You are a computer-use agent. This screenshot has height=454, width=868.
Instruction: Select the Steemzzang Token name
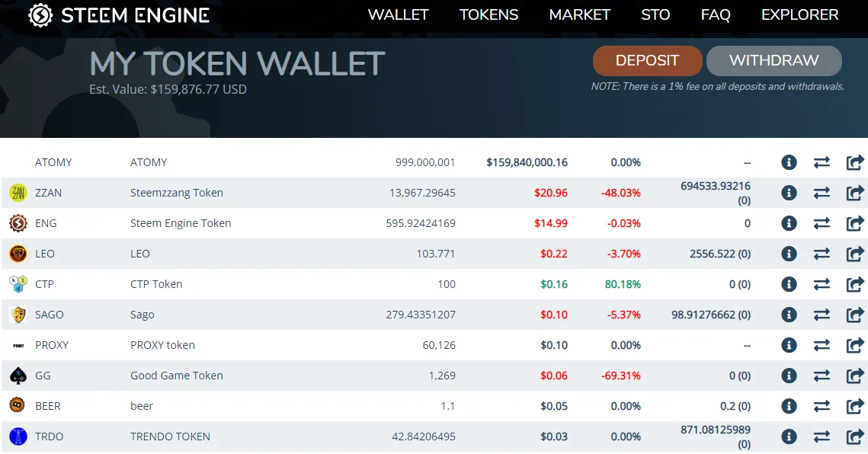pyautogui.click(x=177, y=193)
